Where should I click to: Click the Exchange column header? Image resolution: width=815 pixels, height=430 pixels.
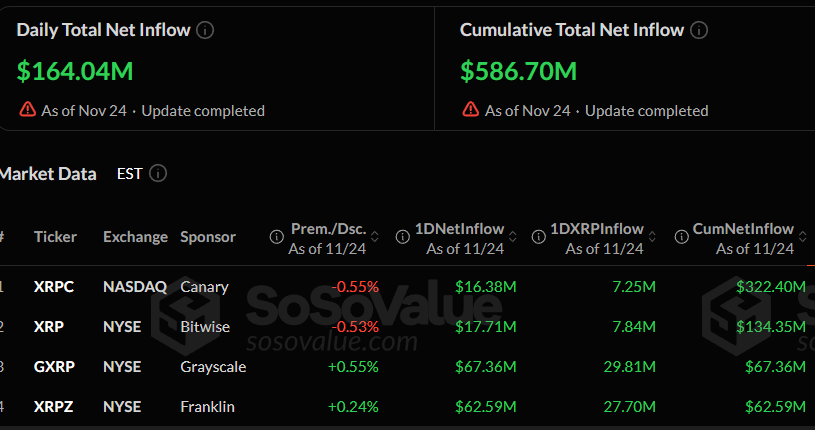pos(135,237)
